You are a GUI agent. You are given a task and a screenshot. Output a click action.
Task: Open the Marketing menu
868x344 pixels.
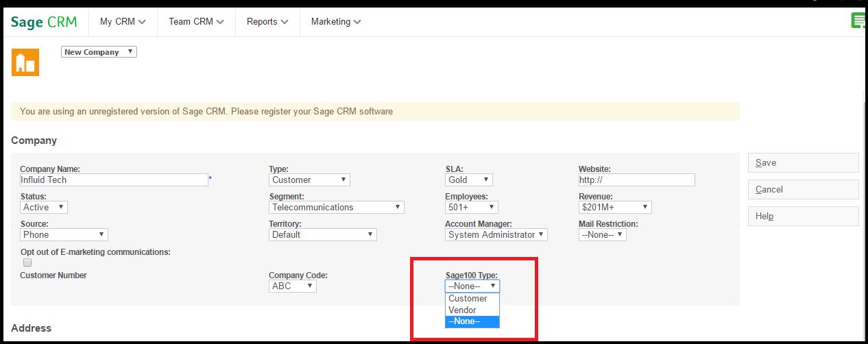click(x=335, y=22)
